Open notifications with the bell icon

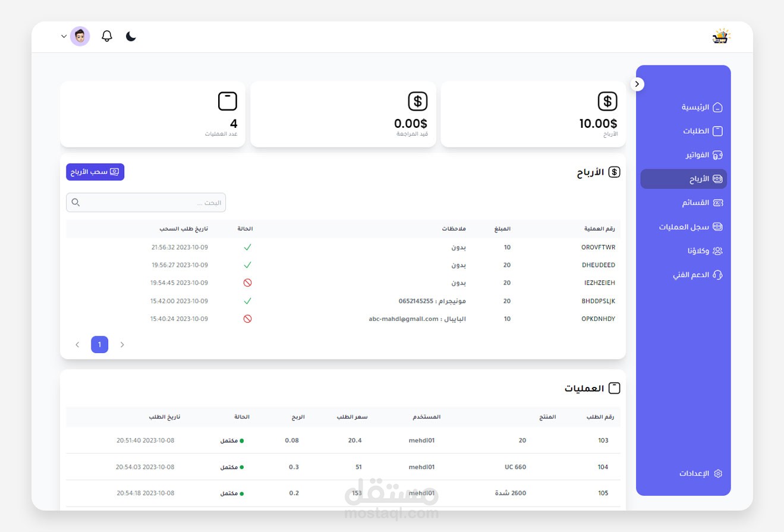(107, 36)
